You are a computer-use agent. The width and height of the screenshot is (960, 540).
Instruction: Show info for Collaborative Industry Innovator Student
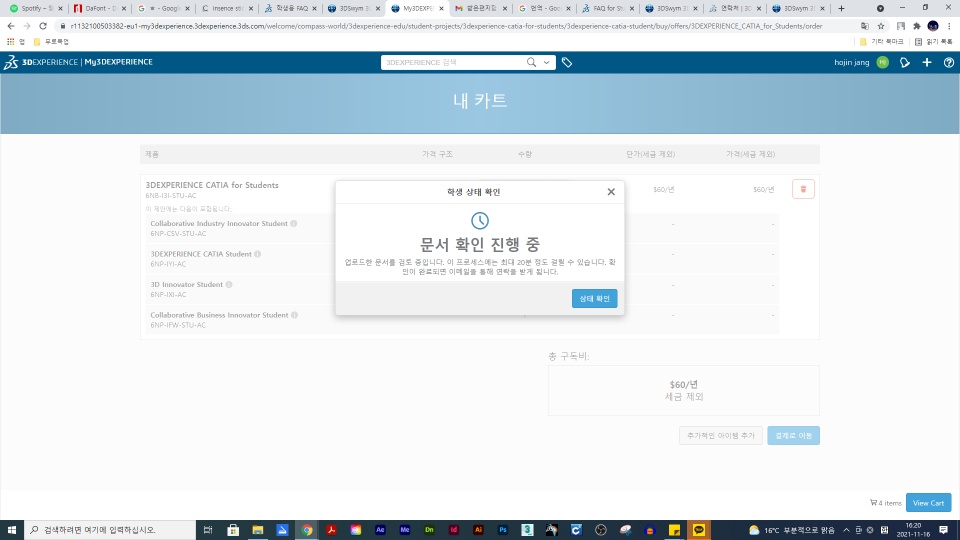click(294, 223)
